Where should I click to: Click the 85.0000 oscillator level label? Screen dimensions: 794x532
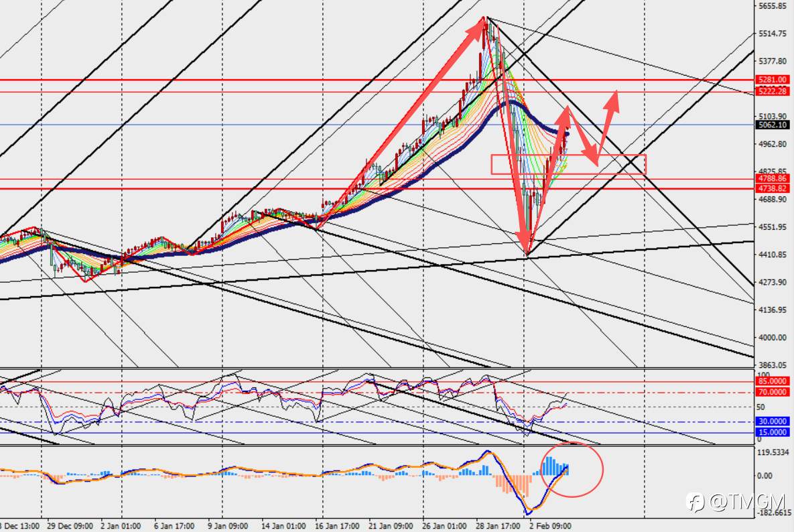pyautogui.click(x=773, y=381)
